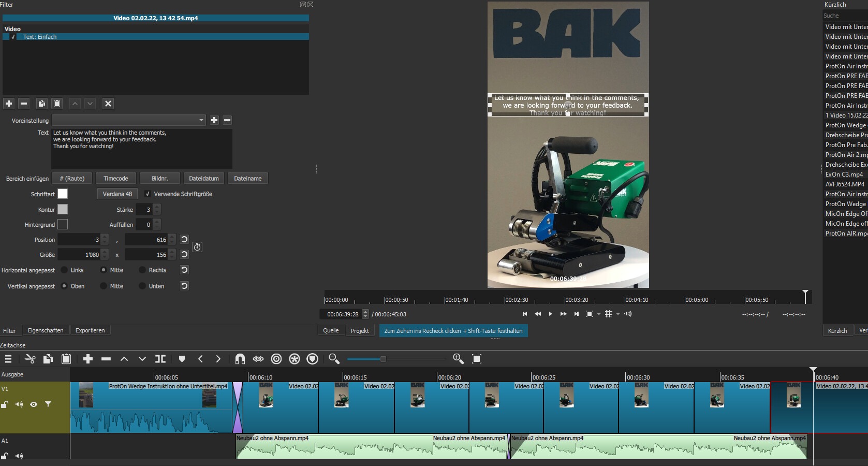Insert Timecode field button
The height and width of the screenshot is (466, 868).
tap(116, 178)
